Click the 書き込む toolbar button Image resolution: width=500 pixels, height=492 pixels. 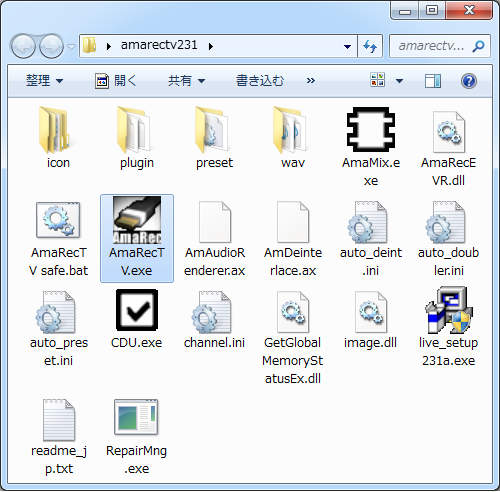click(x=260, y=81)
